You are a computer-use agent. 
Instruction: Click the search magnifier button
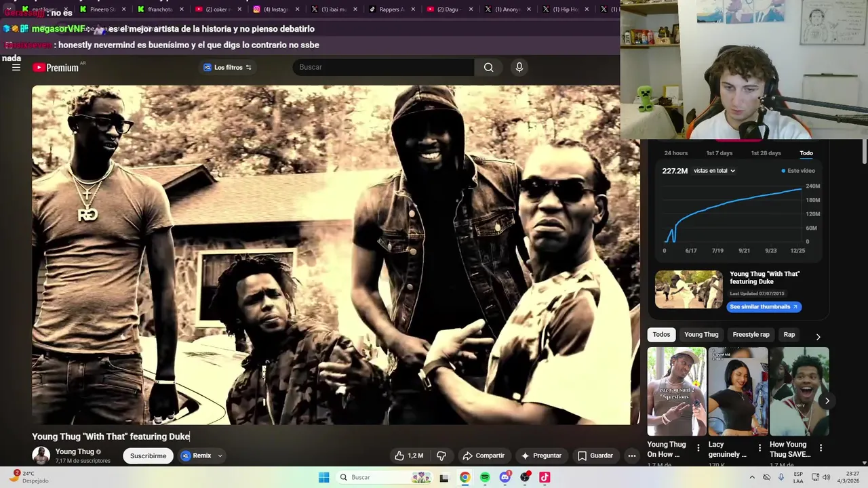click(x=488, y=67)
